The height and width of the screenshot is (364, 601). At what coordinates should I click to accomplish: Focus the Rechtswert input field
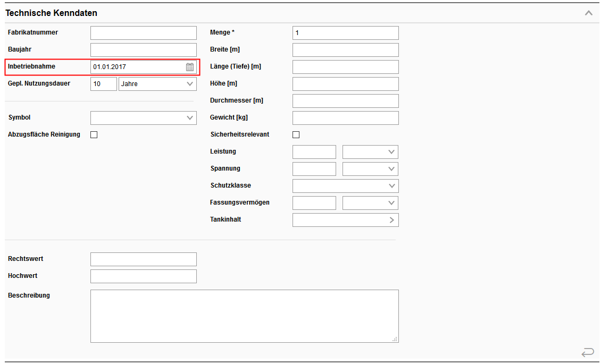(x=144, y=259)
